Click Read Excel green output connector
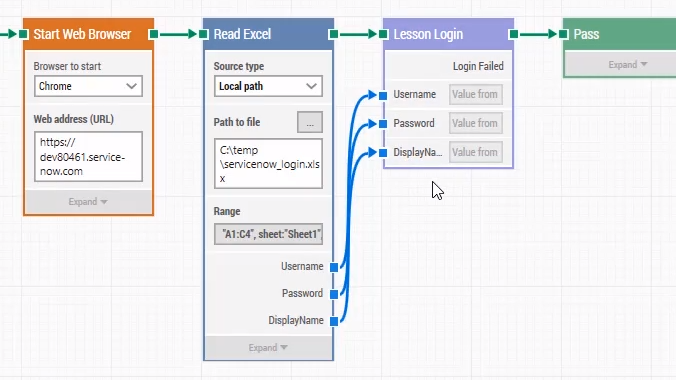Screen dimensions: 676x380 coord(333,34)
